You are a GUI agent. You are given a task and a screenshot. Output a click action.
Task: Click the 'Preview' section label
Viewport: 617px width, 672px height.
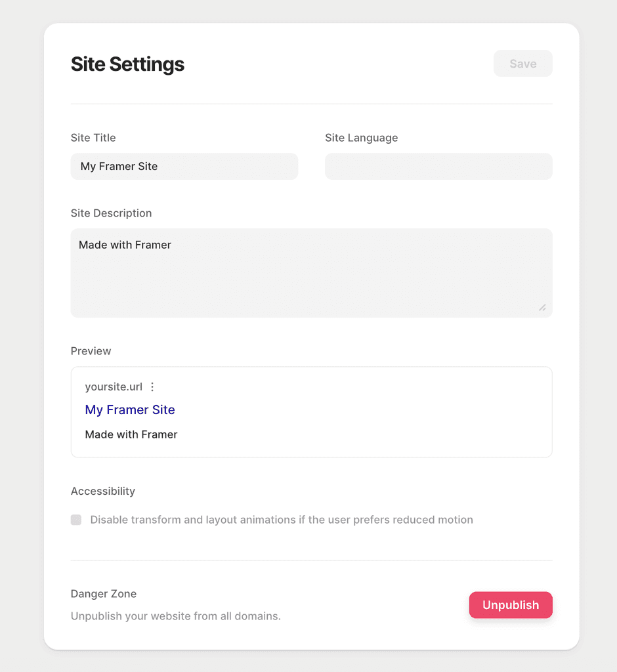(x=91, y=351)
